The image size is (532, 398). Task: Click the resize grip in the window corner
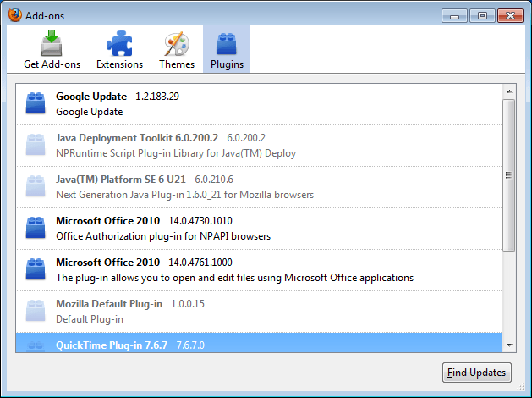pos(520,386)
